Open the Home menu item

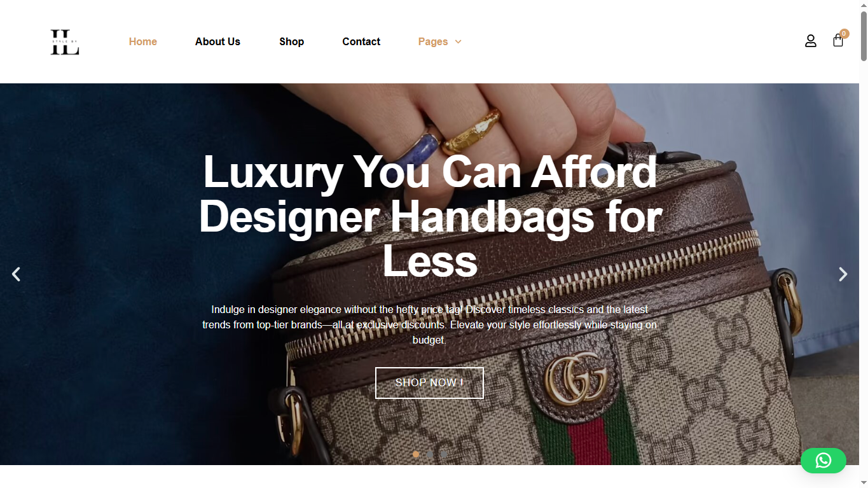point(143,41)
